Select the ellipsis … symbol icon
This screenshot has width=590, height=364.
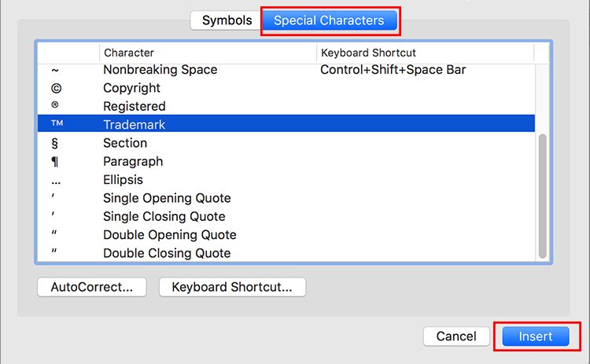point(56,182)
